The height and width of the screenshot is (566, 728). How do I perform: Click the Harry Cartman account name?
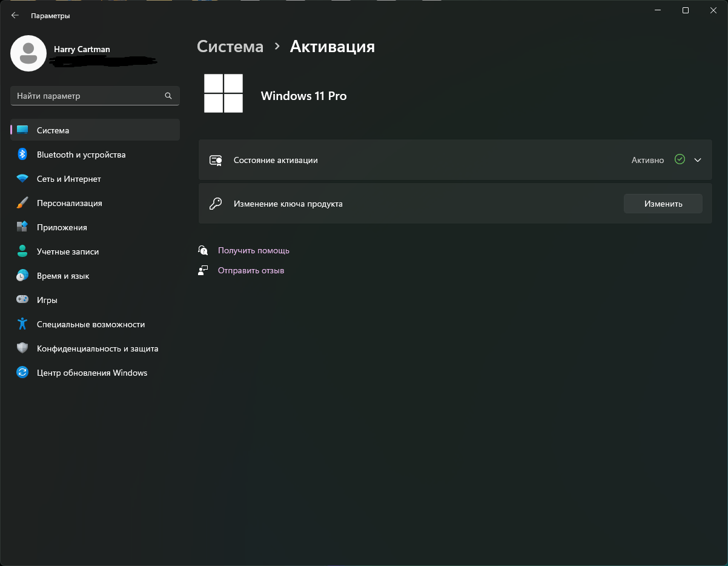(82, 49)
